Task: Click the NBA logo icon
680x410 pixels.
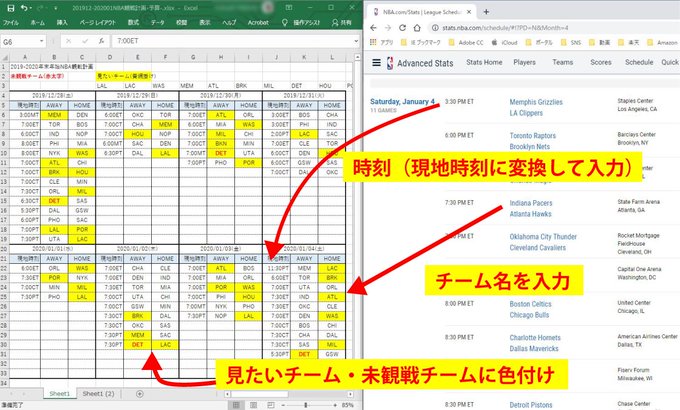Action: (390, 63)
